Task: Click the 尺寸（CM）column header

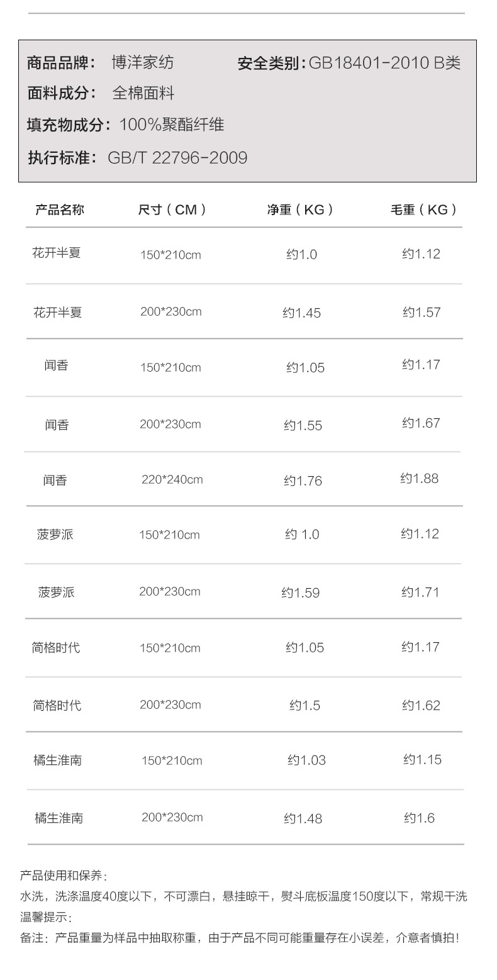Action: pos(172,209)
